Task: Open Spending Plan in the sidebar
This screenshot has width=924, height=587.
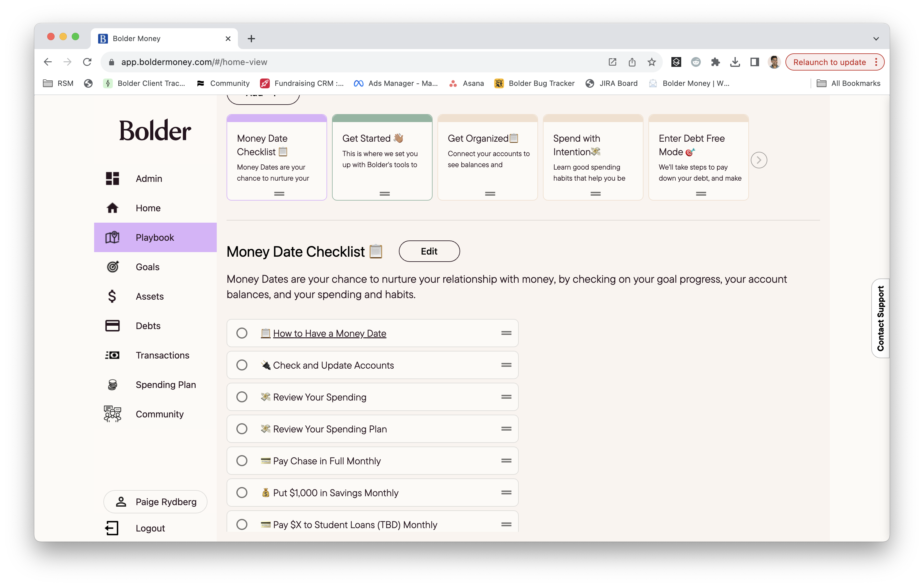Action: click(155, 385)
